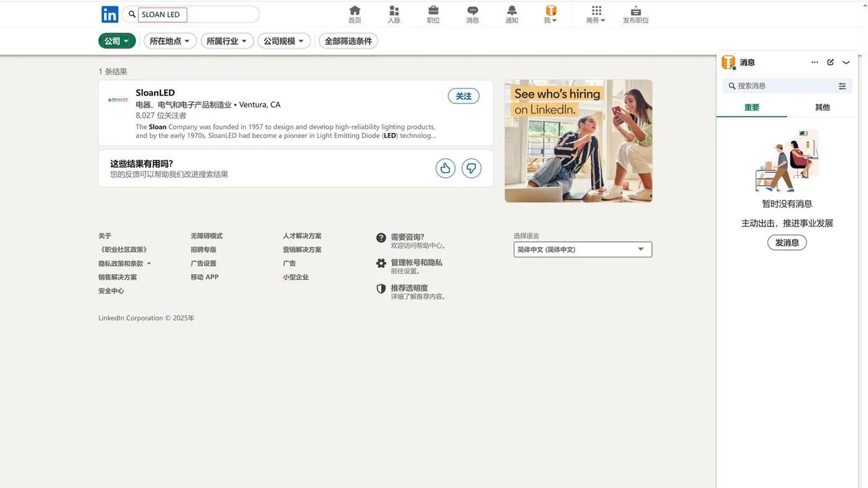Click the SloanLED company logo thumbnail
The image size is (868, 488).
point(118,100)
